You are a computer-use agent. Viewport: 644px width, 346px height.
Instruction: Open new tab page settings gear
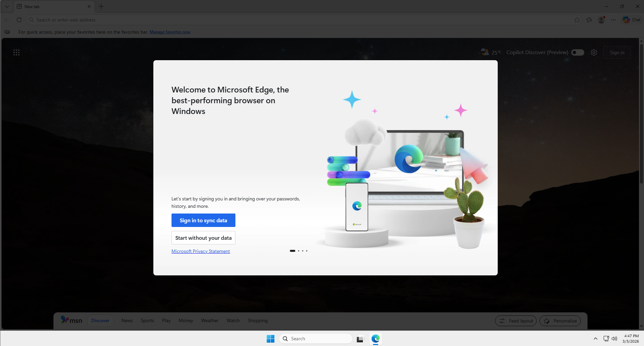tap(594, 52)
